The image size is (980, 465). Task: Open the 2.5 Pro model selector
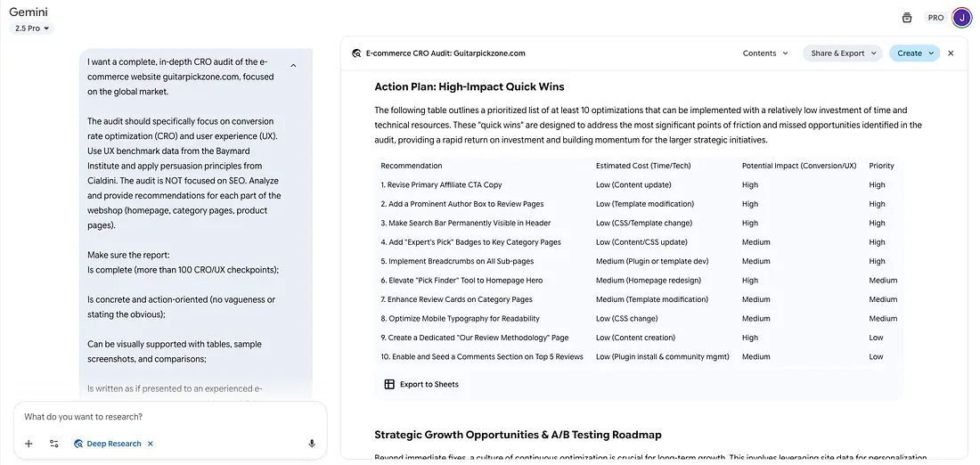pos(32,29)
